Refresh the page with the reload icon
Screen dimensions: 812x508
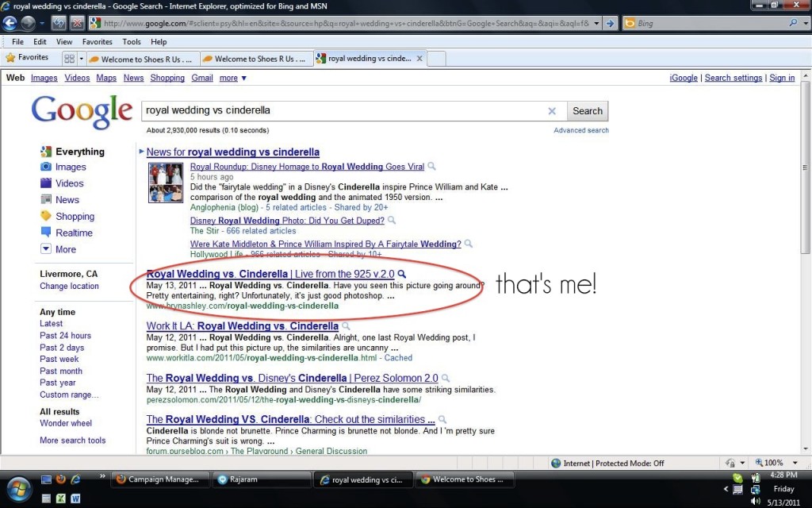[x=59, y=23]
